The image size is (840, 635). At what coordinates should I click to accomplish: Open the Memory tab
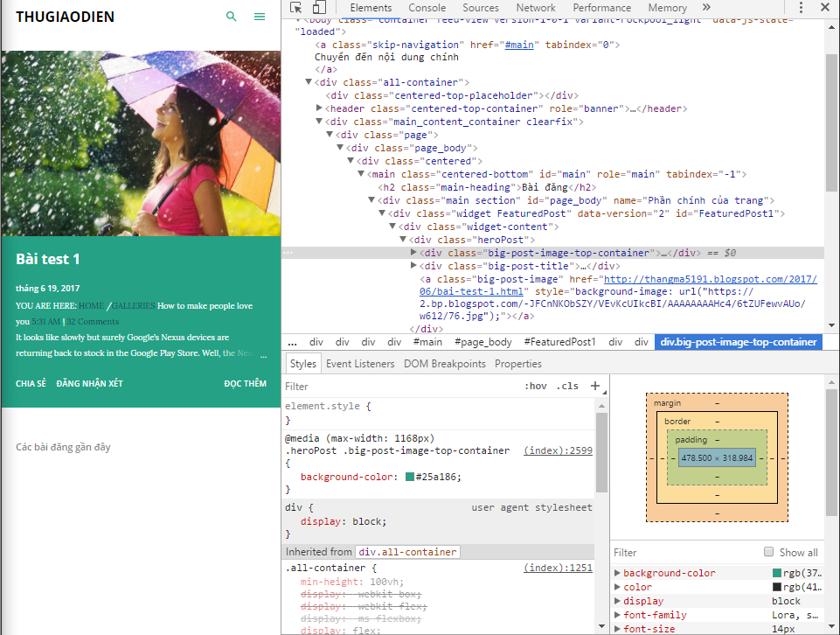pos(667,8)
